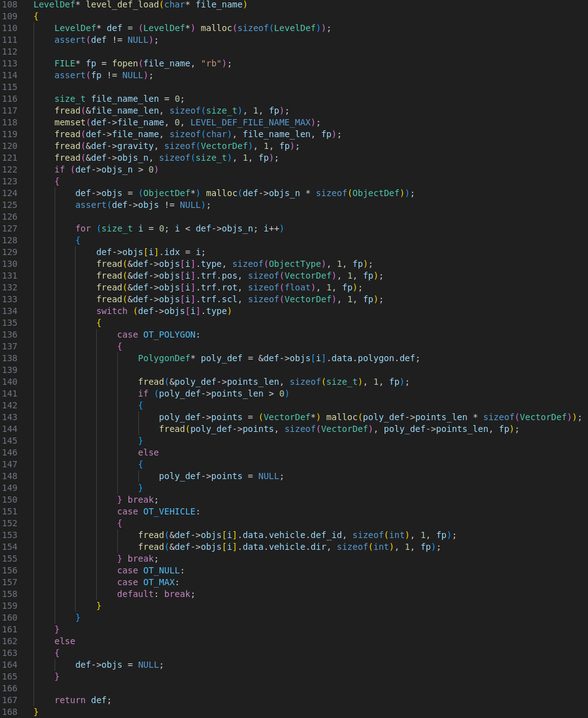Click the default keyword on line 158
The image size is (588, 718).
coord(135,595)
